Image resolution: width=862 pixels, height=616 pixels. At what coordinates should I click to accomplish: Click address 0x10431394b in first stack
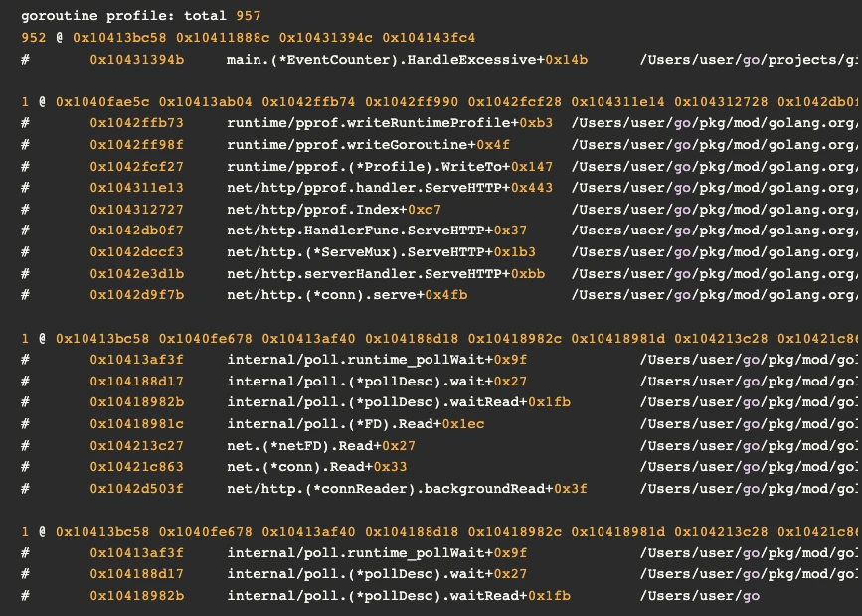coord(136,60)
